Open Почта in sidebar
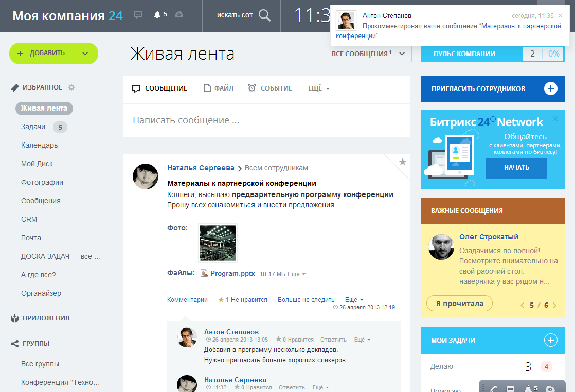 [31, 238]
